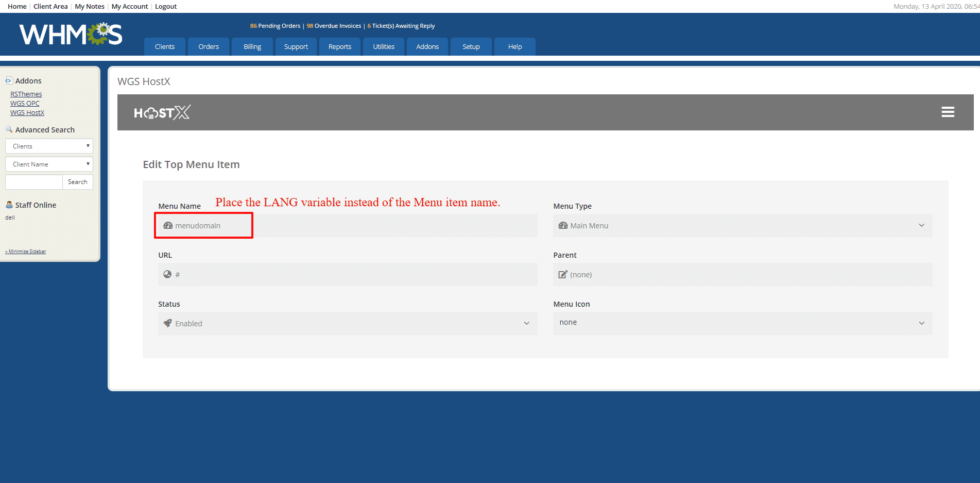Open the Setup menu tab
This screenshot has height=483, width=980.
click(471, 47)
